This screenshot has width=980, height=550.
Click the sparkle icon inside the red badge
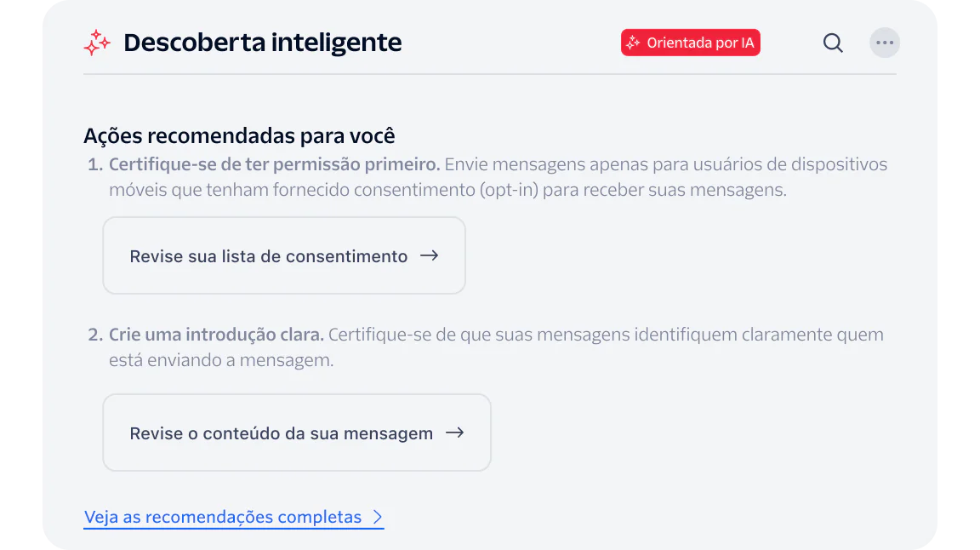[632, 42]
